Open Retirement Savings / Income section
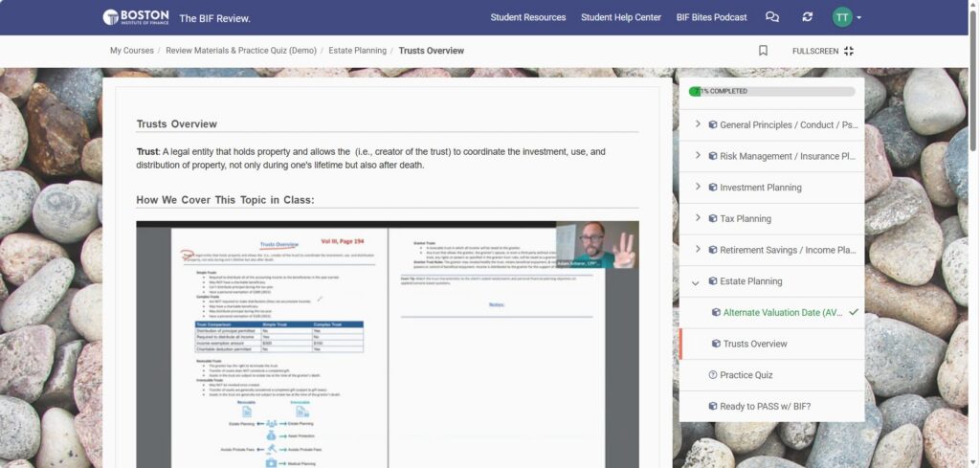 (789, 250)
